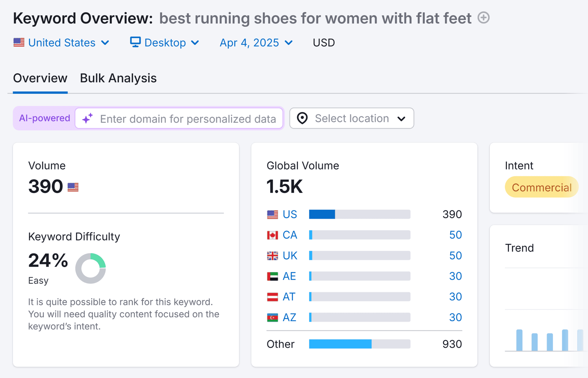Click the Desktop device icon

point(136,43)
